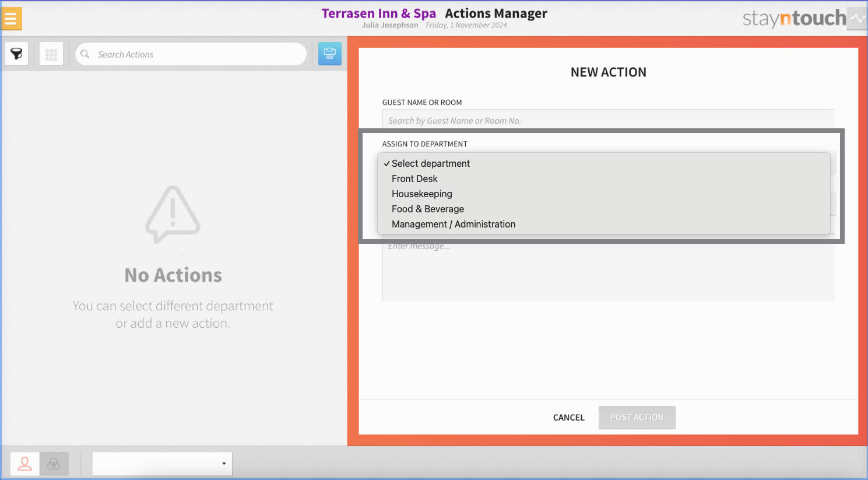Select the group actions icon at bottom
The width and height of the screenshot is (868, 480).
pos(54,464)
